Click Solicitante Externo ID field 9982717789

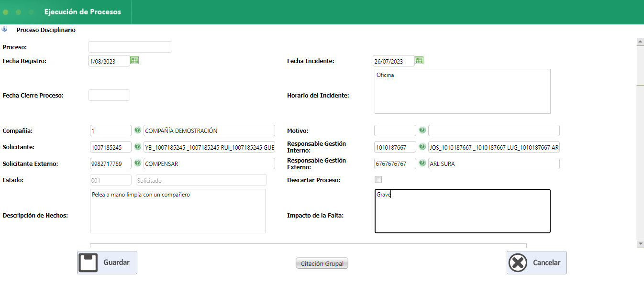pyautogui.click(x=111, y=164)
